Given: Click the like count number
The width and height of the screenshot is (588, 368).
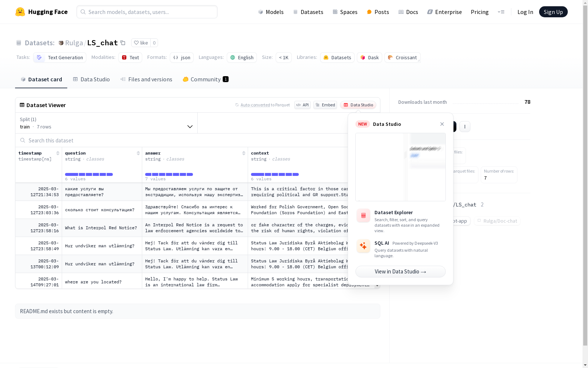Looking at the screenshot, I should click(154, 43).
